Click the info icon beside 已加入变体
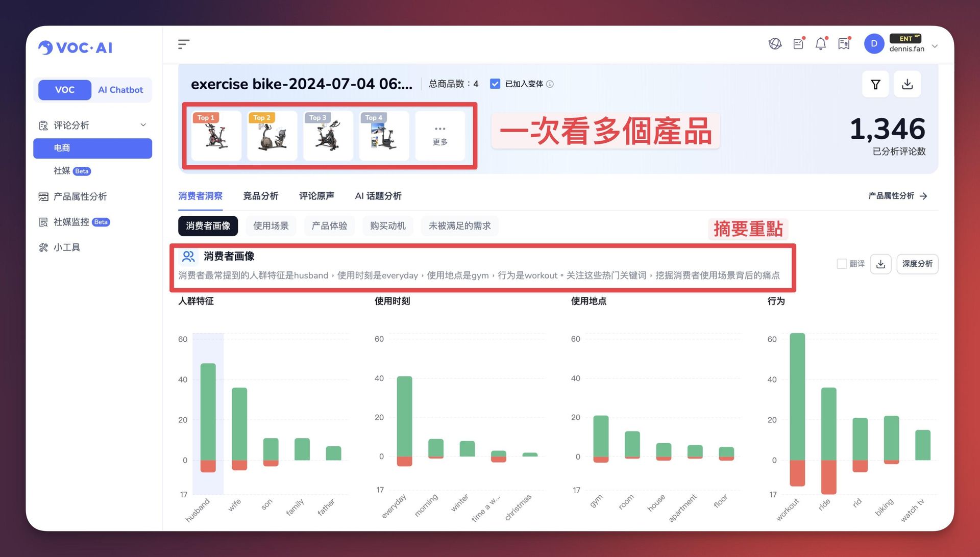 (x=550, y=84)
